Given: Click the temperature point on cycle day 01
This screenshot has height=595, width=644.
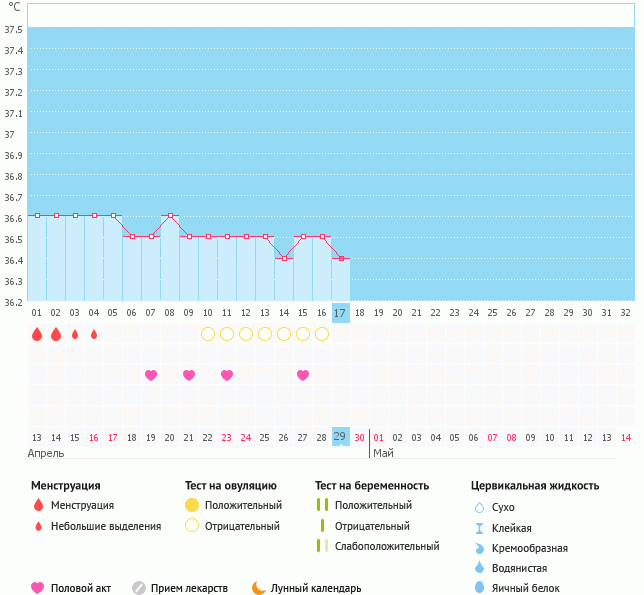Looking at the screenshot, I should click(x=37, y=215).
